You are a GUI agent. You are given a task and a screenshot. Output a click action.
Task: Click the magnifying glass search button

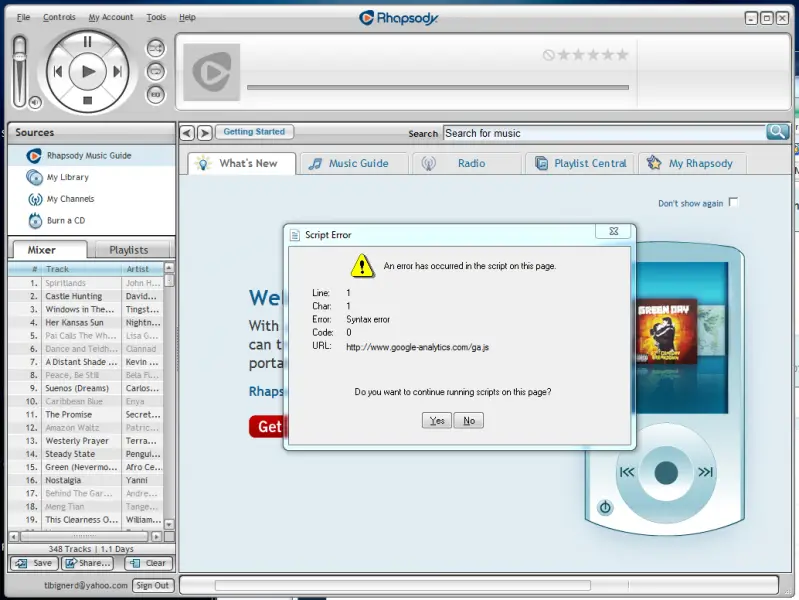point(777,132)
